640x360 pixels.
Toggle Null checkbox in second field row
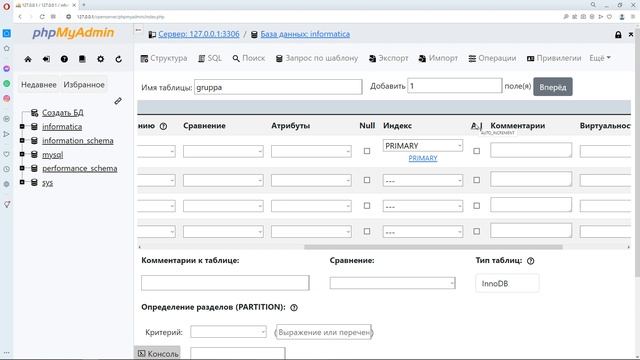click(x=367, y=180)
